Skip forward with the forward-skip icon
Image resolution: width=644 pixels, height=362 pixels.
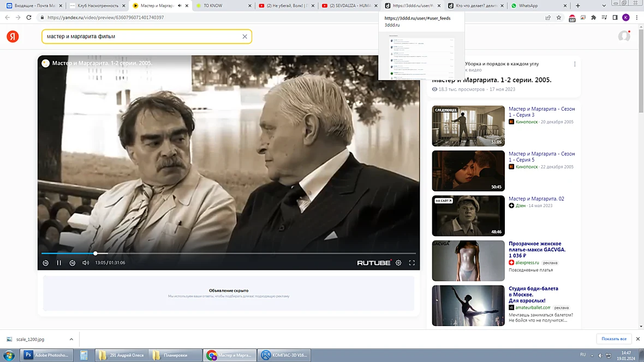tap(72, 263)
